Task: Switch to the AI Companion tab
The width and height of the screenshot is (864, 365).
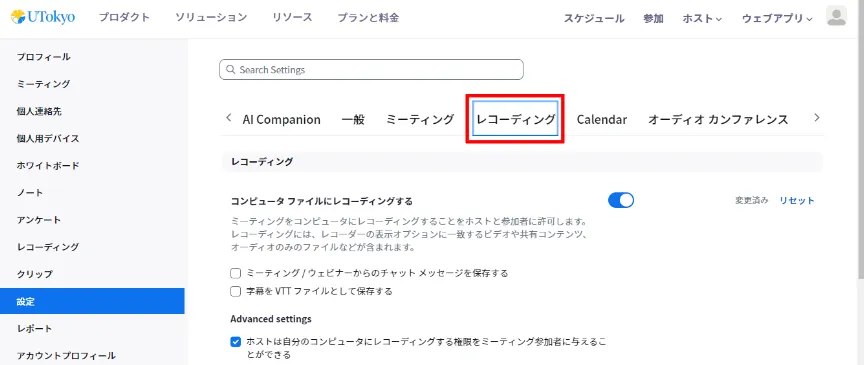Action: coord(282,119)
